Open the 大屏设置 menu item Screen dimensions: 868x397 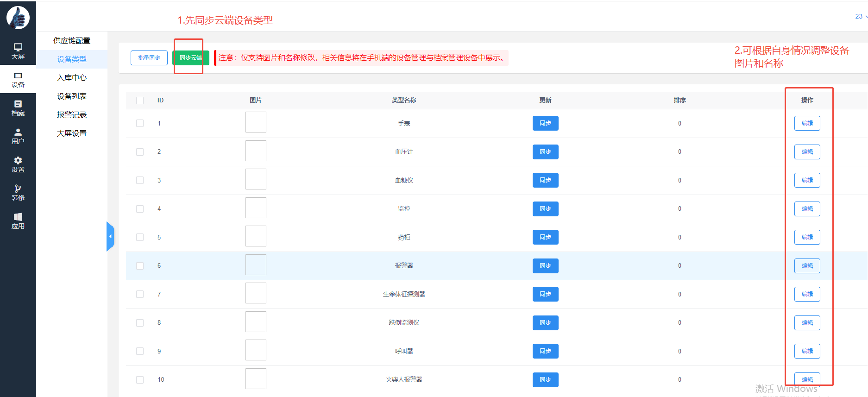pos(72,133)
